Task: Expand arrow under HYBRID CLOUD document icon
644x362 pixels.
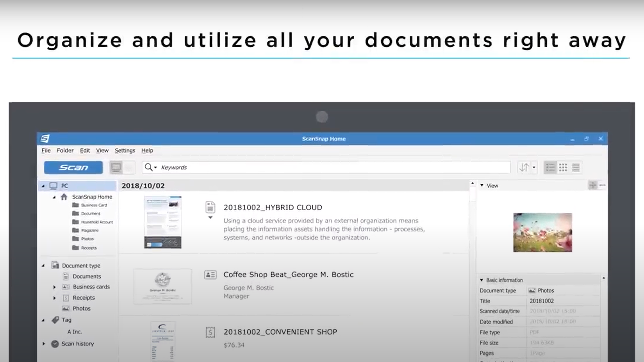Action: click(210, 218)
